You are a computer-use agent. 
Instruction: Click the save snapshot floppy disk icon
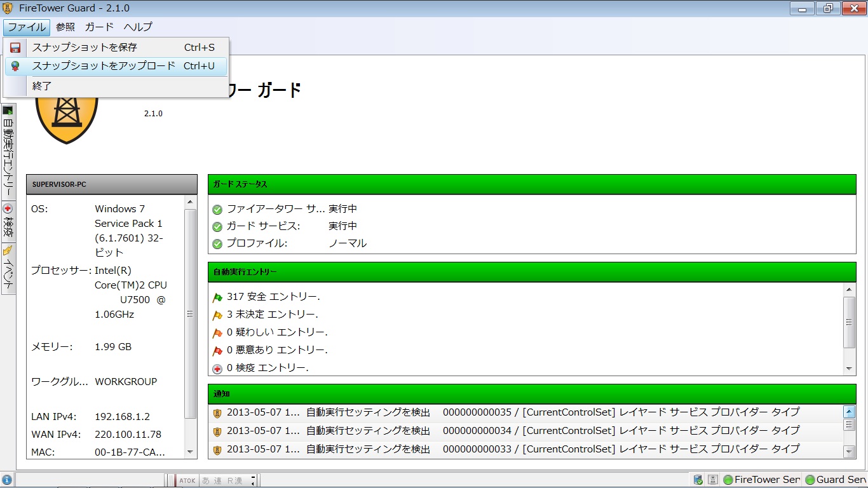[x=15, y=48]
